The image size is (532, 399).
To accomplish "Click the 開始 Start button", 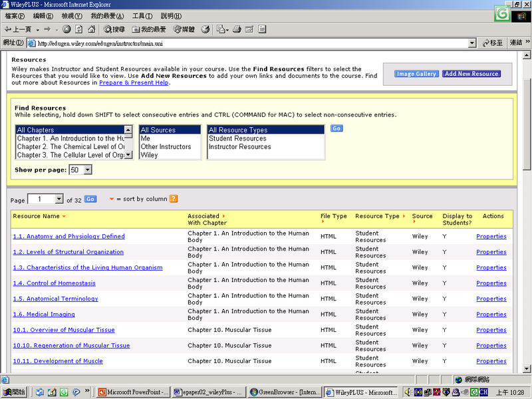I will point(14,392).
